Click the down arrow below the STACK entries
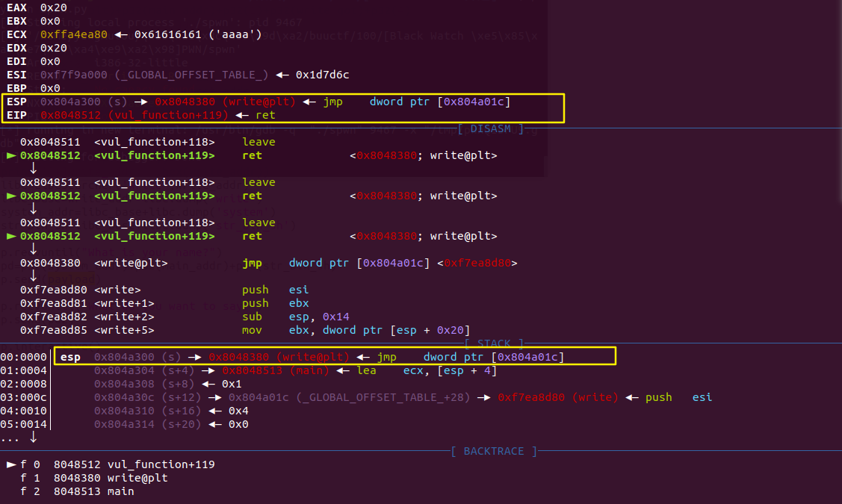The height and width of the screenshot is (504, 842). pyautogui.click(x=34, y=438)
